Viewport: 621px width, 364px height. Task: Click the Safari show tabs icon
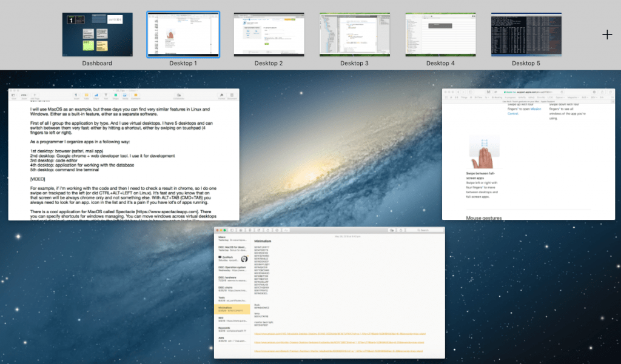point(610,92)
